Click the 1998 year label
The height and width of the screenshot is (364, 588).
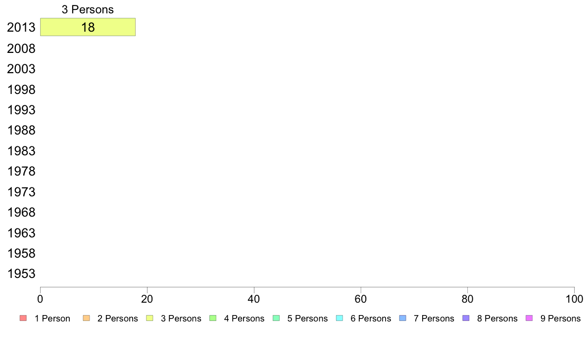tap(21, 90)
